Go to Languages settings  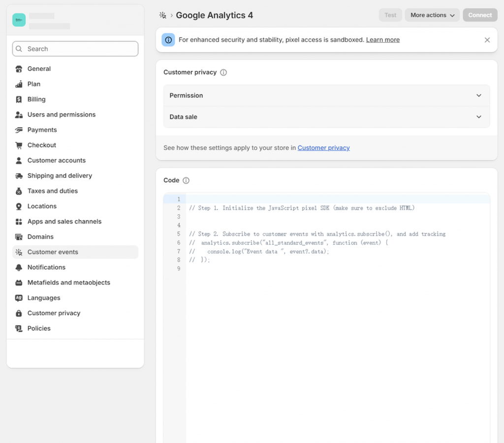tap(75, 298)
